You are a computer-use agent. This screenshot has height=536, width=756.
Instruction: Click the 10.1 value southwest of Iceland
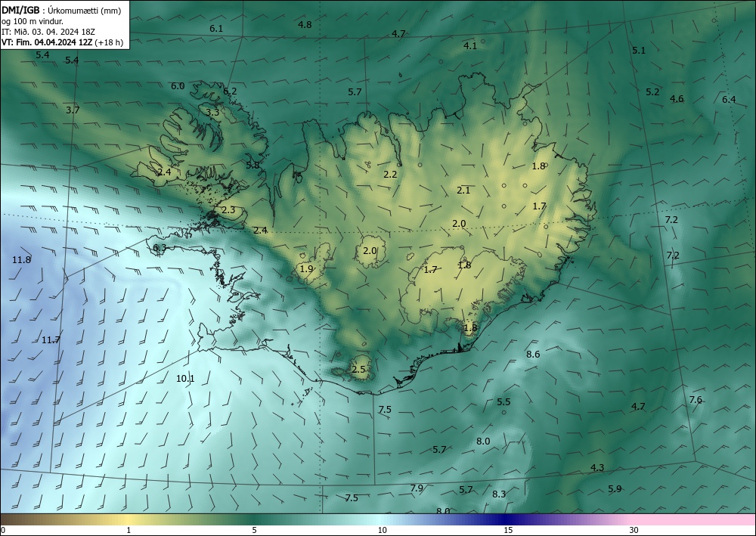(185, 379)
